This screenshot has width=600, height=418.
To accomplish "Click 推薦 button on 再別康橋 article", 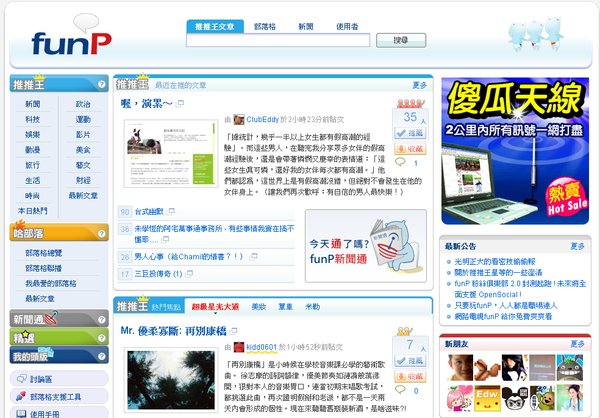I will click(410, 361).
